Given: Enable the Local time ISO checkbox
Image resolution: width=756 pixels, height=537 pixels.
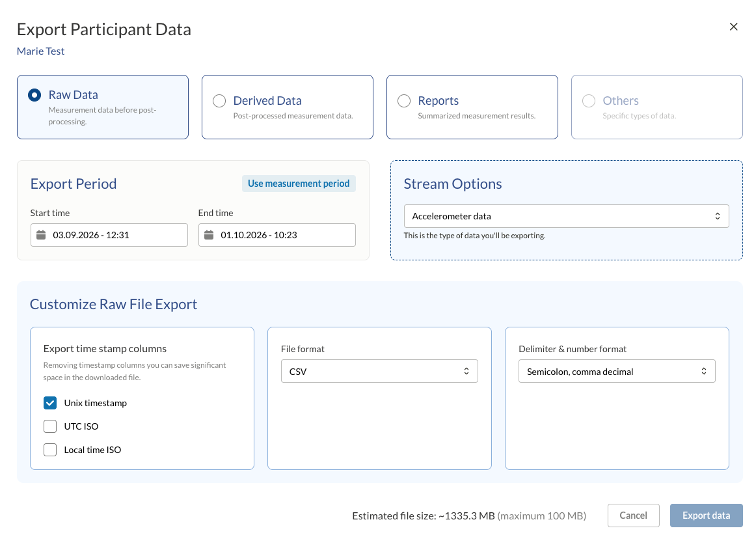Looking at the screenshot, I should click(50, 450).
